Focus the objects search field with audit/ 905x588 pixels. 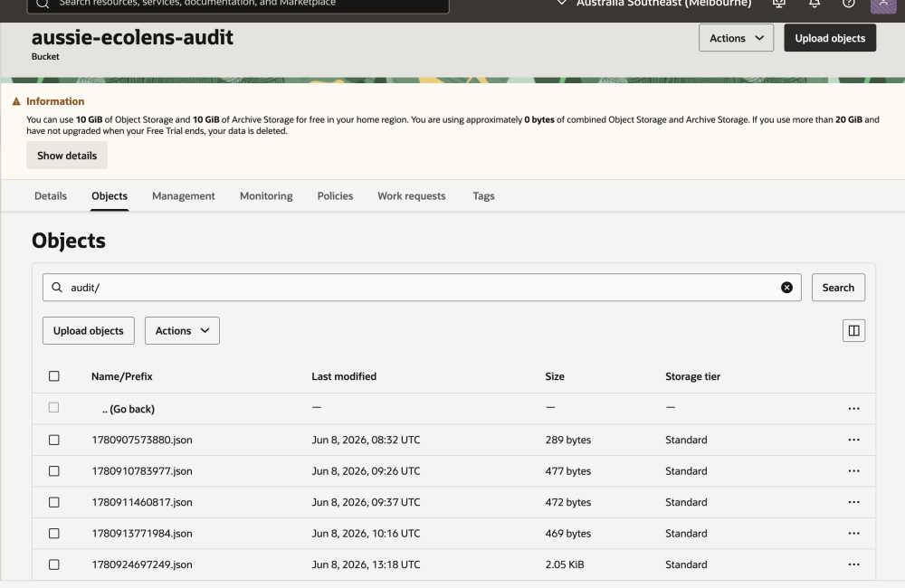[422, 288]
